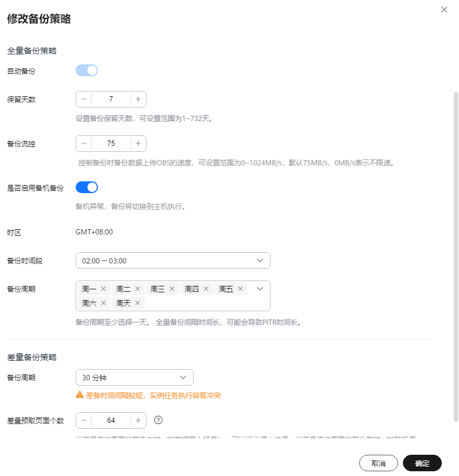Open the 30 分钟 differential backup cycle dropdown
The image size is (459, 476).
[x=135, y=377]
